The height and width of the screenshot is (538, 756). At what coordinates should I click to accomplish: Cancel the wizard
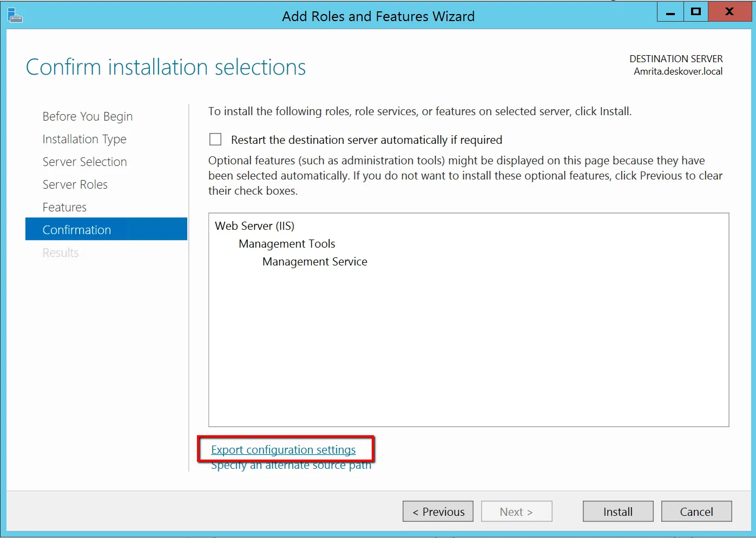click(696, 512)
